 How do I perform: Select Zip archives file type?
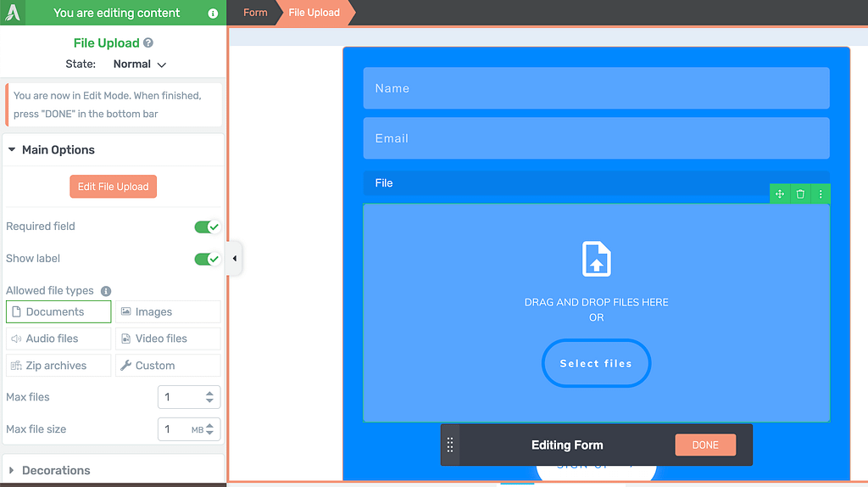58,366
